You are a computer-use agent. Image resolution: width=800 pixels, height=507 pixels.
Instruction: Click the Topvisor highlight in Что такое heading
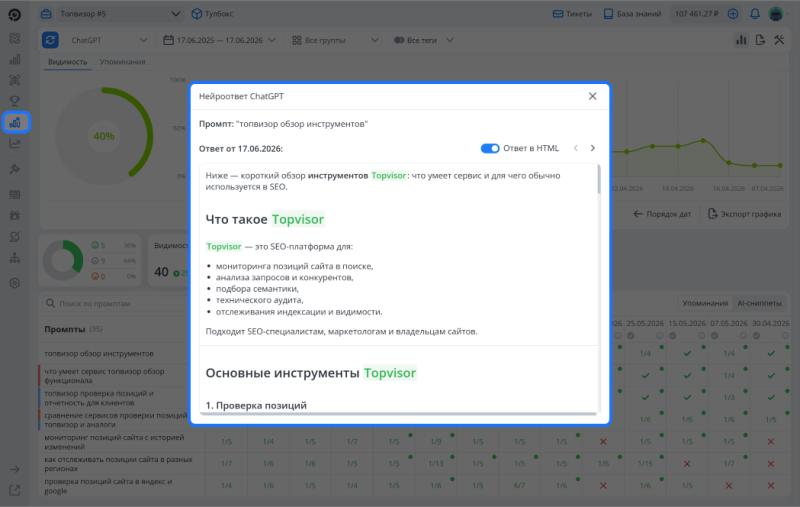[x=297, y=219]
